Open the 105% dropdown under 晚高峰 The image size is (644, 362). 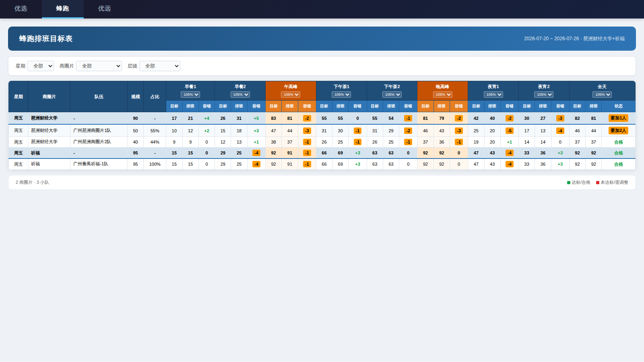[443, 95]
